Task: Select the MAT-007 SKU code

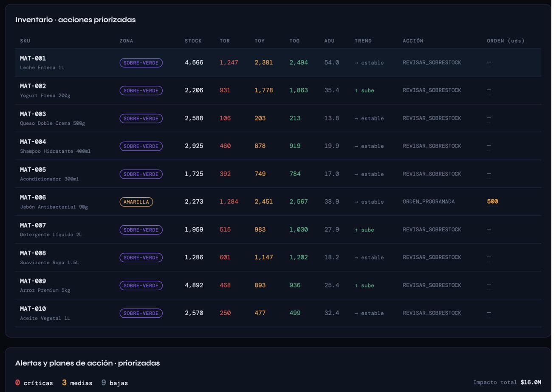Action: pyautogui.click(x=33, y=225)
